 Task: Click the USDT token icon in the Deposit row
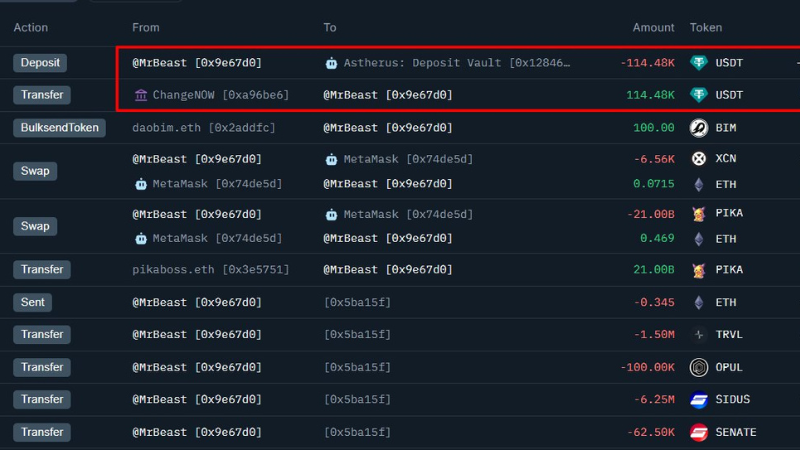coord(698,63)
